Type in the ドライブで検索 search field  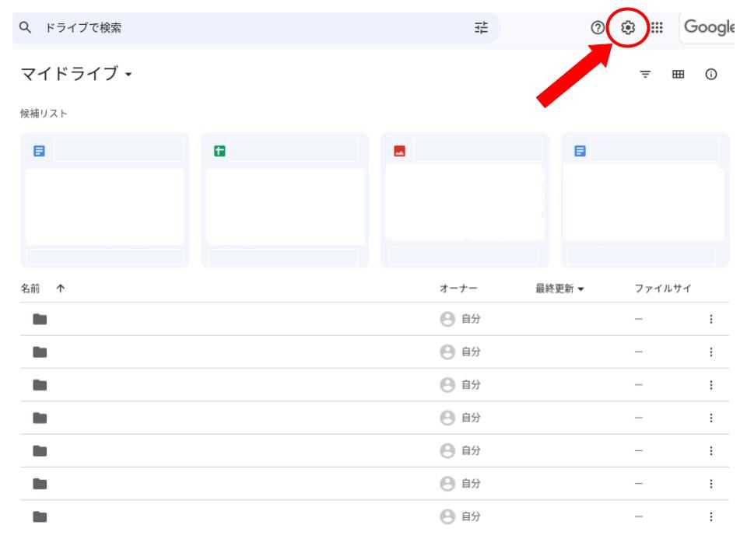pos(233,28)
